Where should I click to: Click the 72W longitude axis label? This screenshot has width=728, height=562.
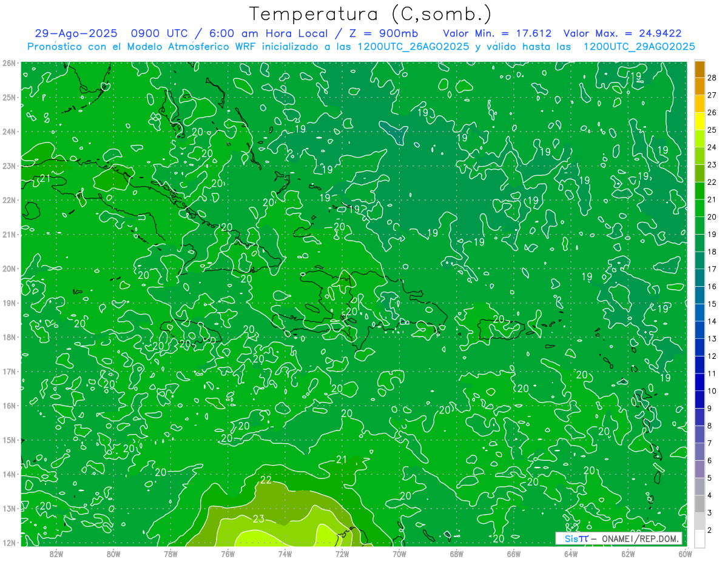[x=342, y=553]
